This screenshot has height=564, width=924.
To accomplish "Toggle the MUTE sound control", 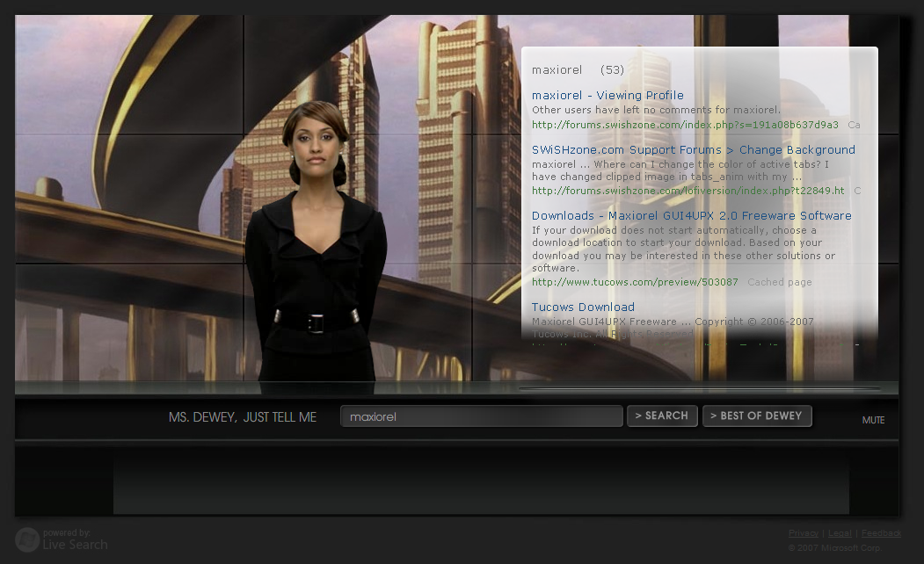I will (873, 420).
